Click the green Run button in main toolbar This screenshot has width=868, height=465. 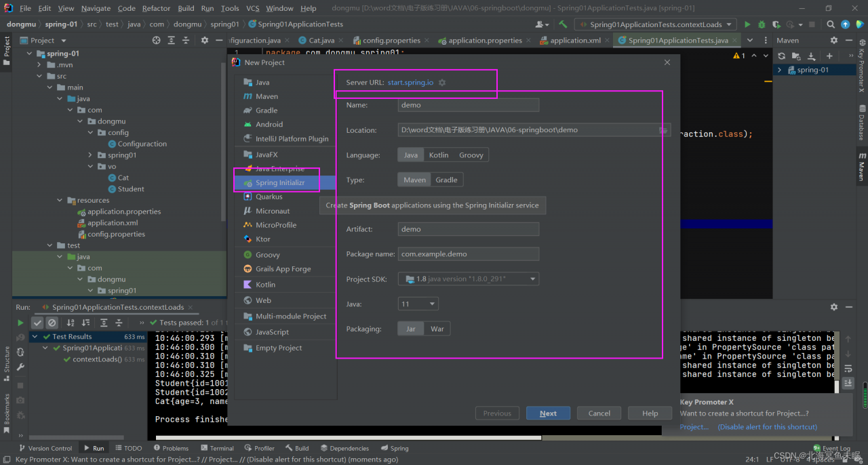coord(747,24)
